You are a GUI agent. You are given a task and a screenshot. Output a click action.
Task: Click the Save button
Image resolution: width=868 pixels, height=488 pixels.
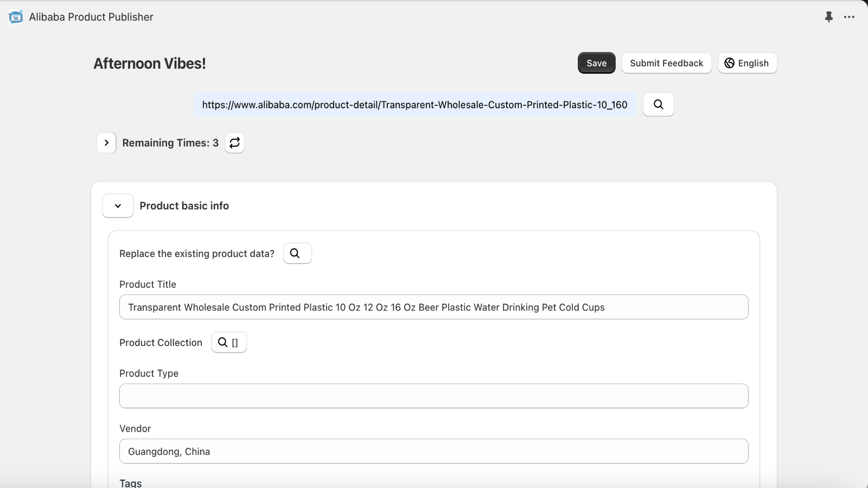tap(596, 63)
